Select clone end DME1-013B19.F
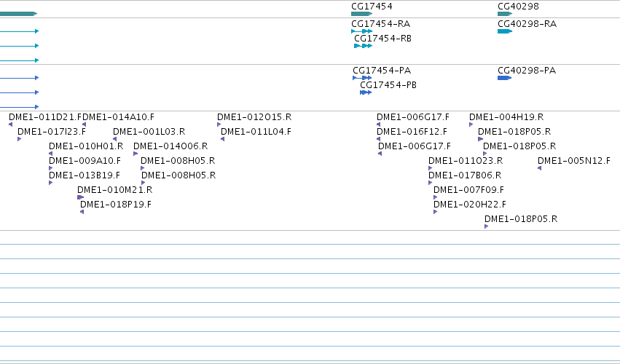The width and height of the screenshot is (620, 364). 85,175
